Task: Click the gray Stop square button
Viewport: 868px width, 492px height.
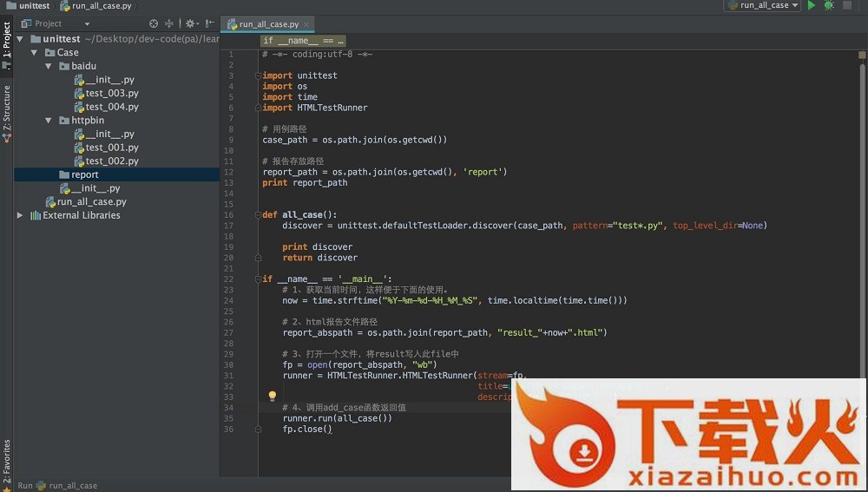Action: tap(847, 5)
